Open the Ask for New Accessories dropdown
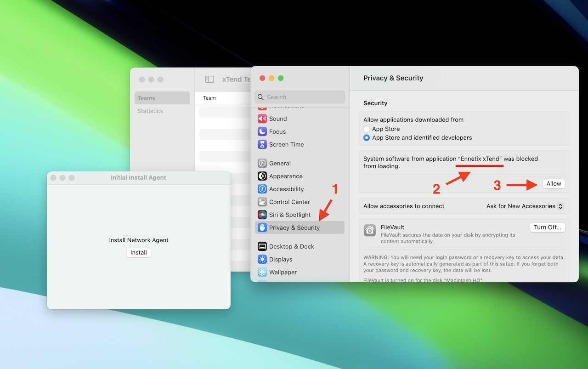 [525, 206]
